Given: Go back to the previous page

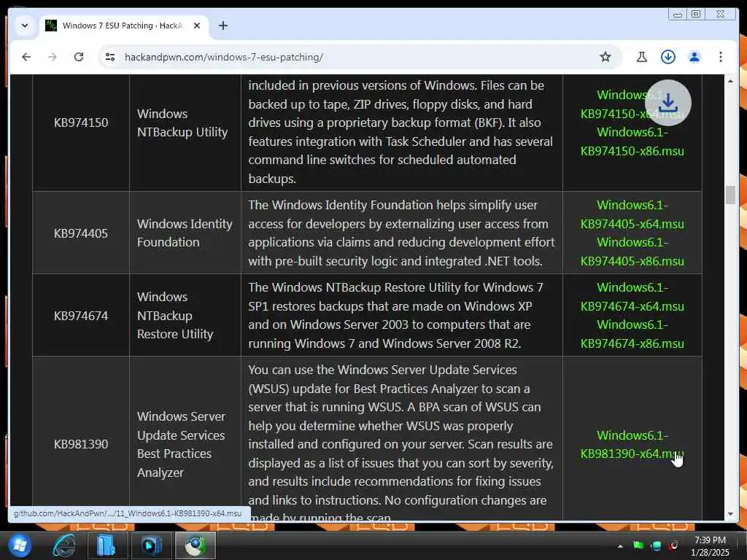Looking at the screenshot, I should 26,57.
